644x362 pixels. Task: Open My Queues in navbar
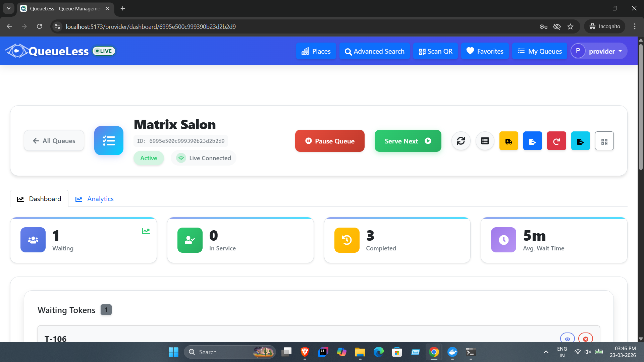tap(539, 51)
